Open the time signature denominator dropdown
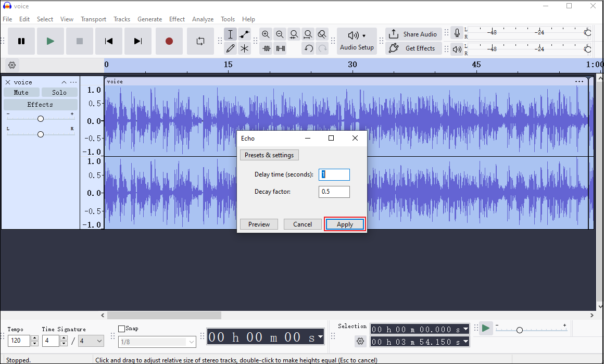Image resolution: width=604 pixels, height=364 pixels. pyautogui.click(x=91, y=340)
